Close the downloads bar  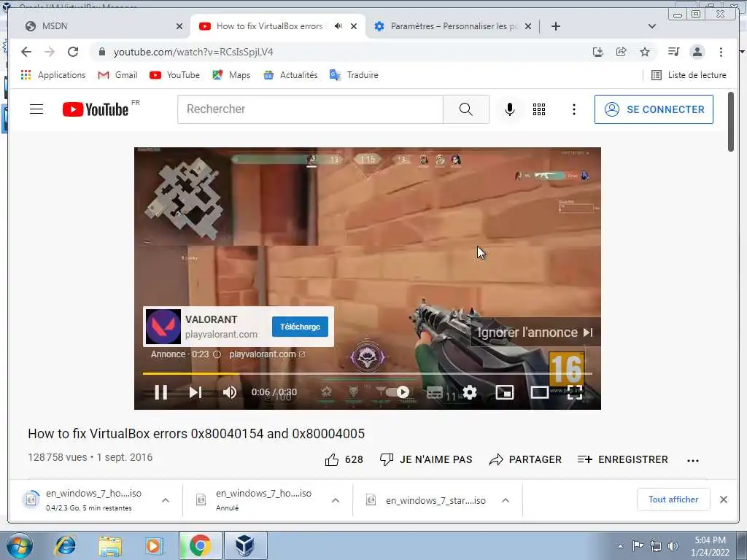[724, 499]
